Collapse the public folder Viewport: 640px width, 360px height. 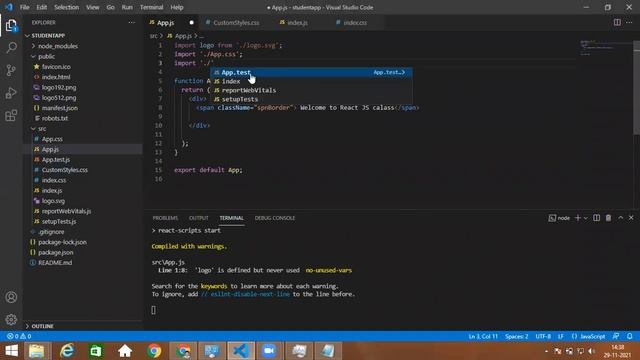point(46,56)
